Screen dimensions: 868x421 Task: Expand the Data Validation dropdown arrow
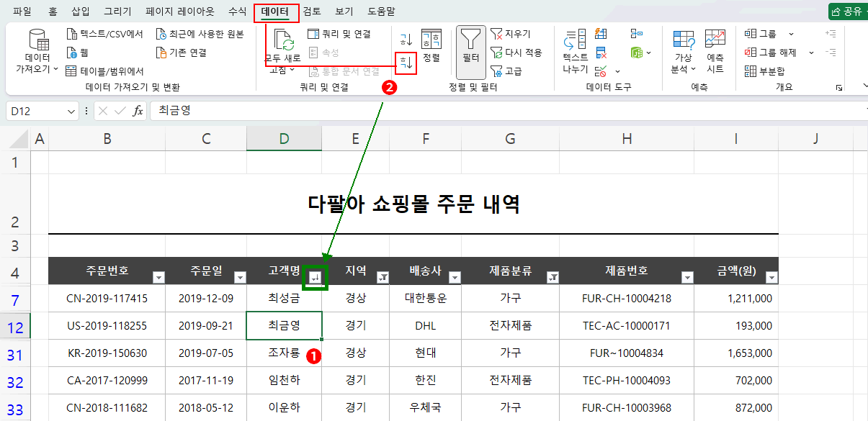coord(617,71)
